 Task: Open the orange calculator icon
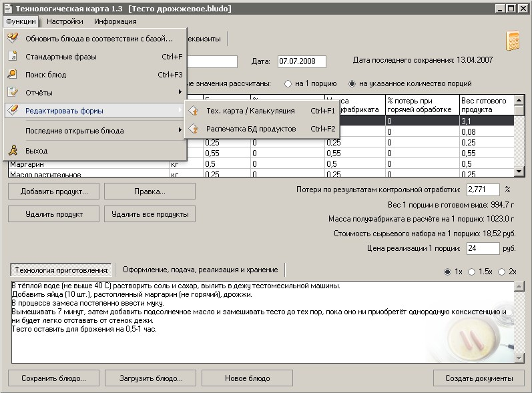click(x=513, y=41)
